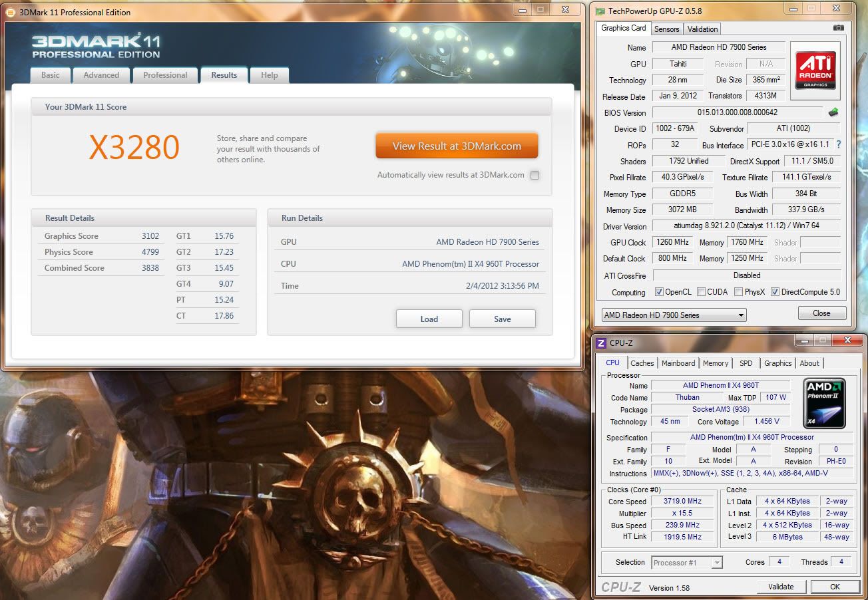Screen dimensions: 868x600
Task: Click the Level 3 6 MBytes cache value
Action: tap(787, 537)
